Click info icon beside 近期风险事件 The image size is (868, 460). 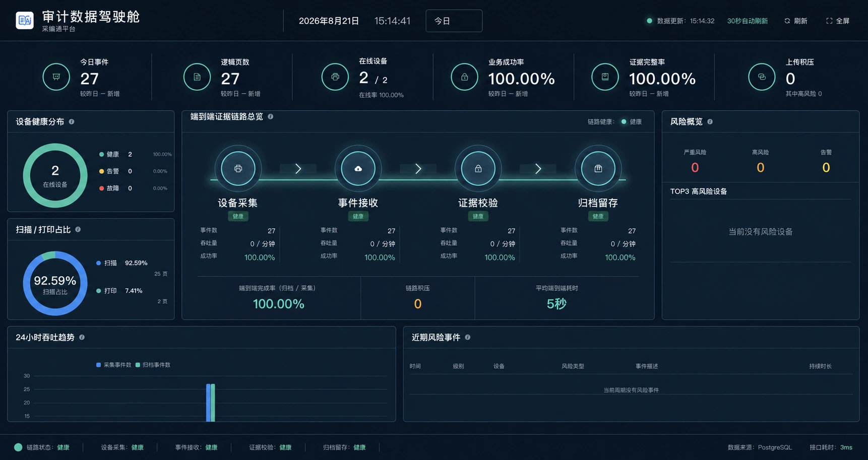pos(468,337)
